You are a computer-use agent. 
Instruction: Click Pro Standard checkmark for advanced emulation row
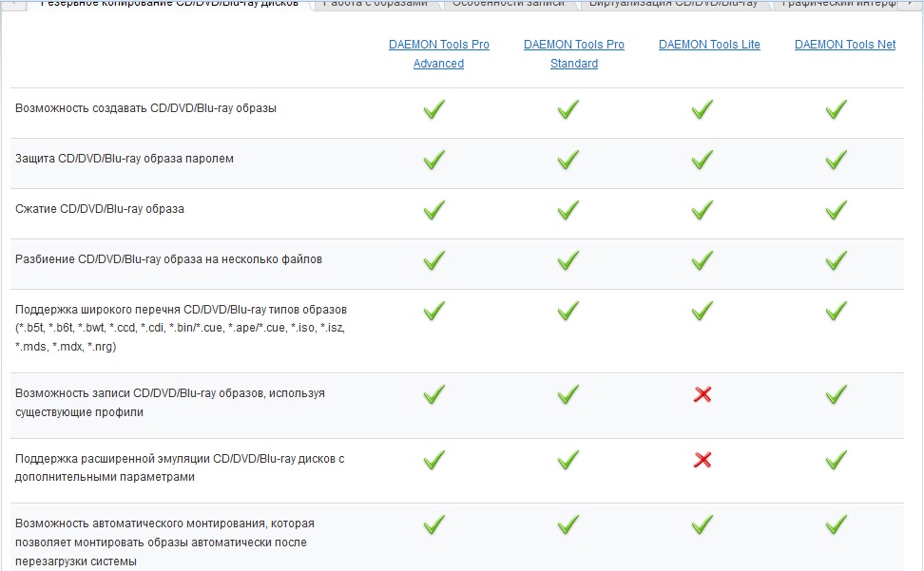tap(568, 460)
